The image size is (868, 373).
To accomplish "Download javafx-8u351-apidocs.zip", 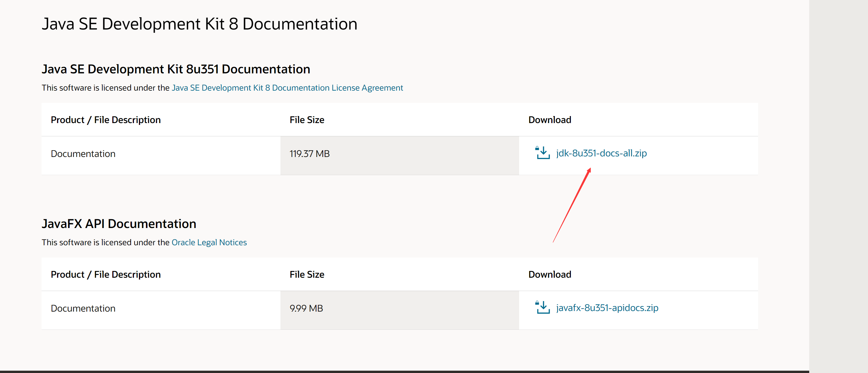I will click(x=607, y=308).
